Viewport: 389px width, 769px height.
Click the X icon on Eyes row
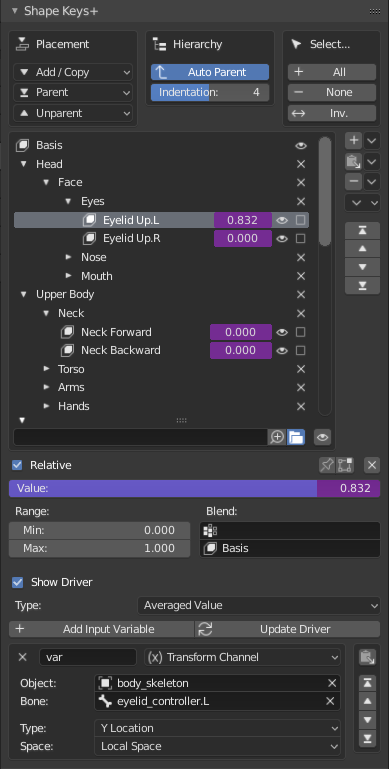[x=301, y=201]
